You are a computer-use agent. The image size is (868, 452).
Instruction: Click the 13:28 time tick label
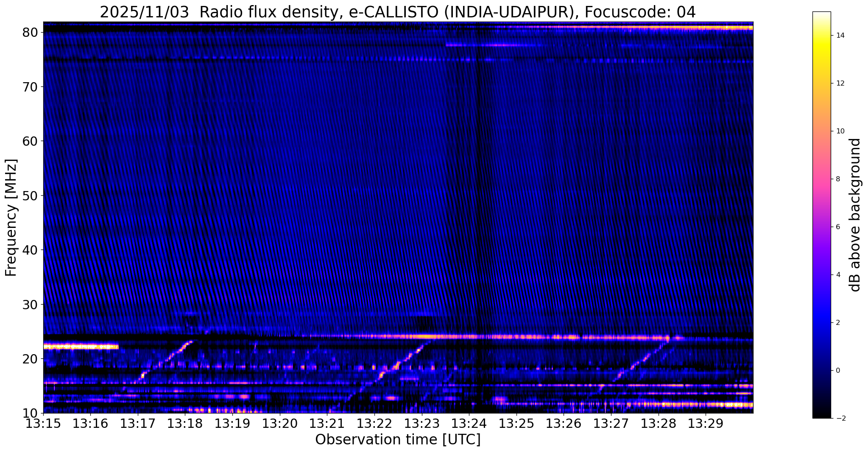pos(658,424)
